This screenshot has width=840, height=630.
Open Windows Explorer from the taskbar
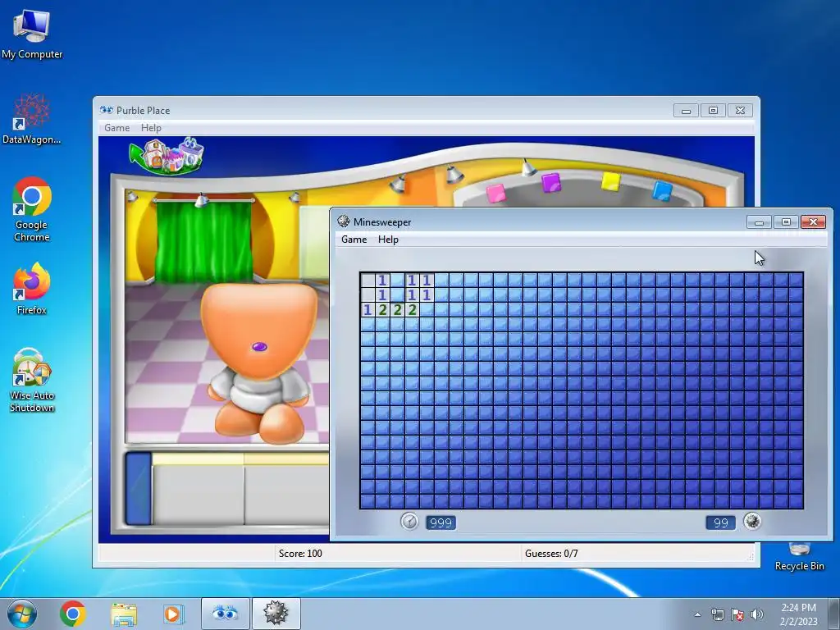124,614
